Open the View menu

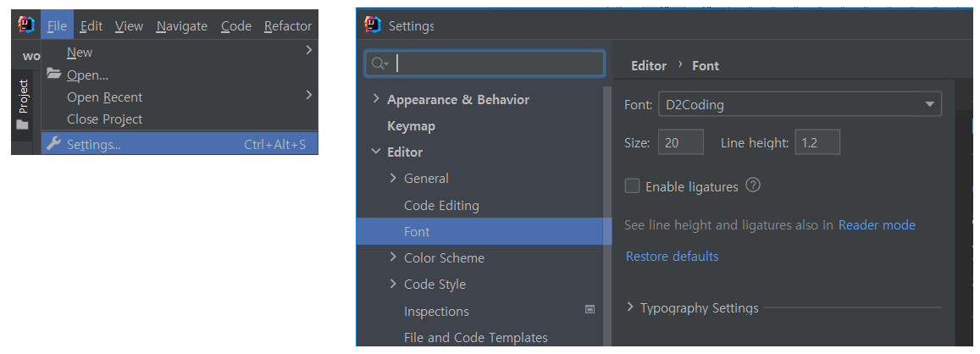tap(130, 25)
